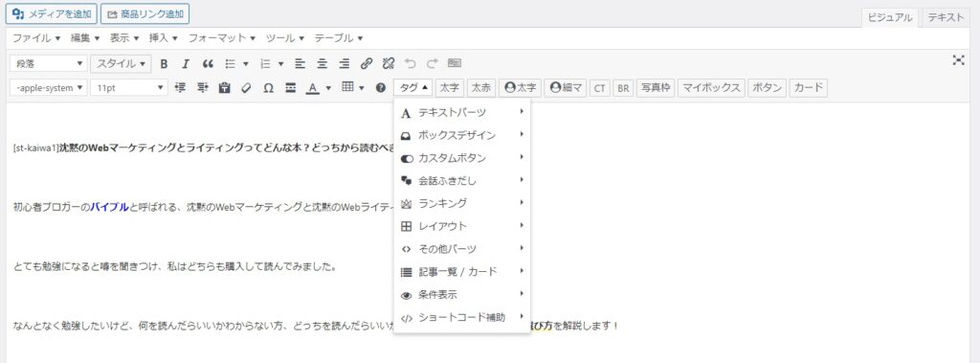This screenshot has height=363, width=980.
Task: Expand ショートコード補助 submenu
Action: [462, 317]
